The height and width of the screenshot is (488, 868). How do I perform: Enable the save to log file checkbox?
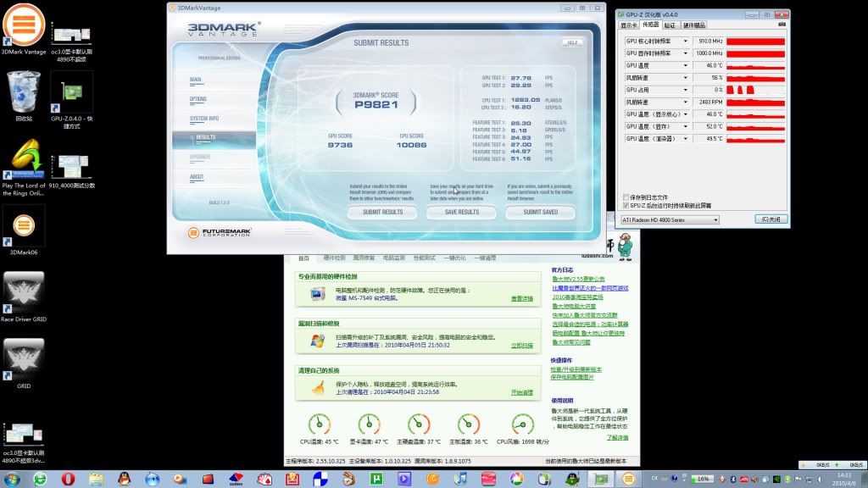[x=626, y=197]
